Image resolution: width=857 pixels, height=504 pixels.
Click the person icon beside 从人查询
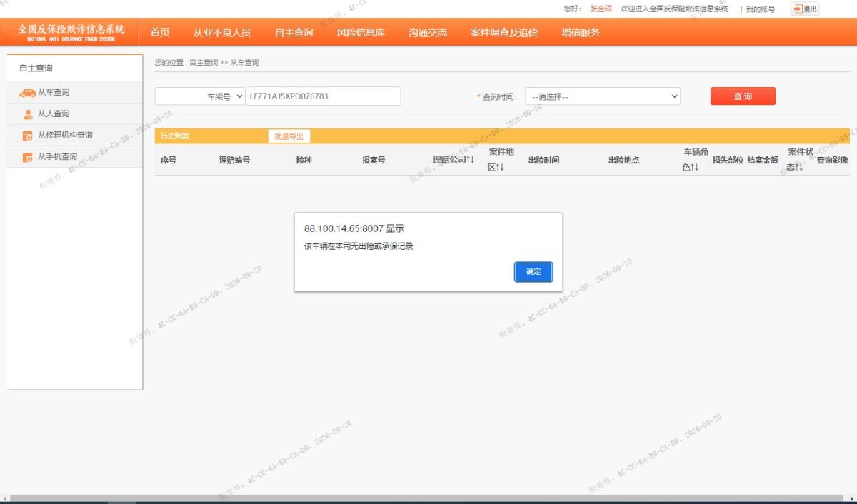tap(28, 114)
